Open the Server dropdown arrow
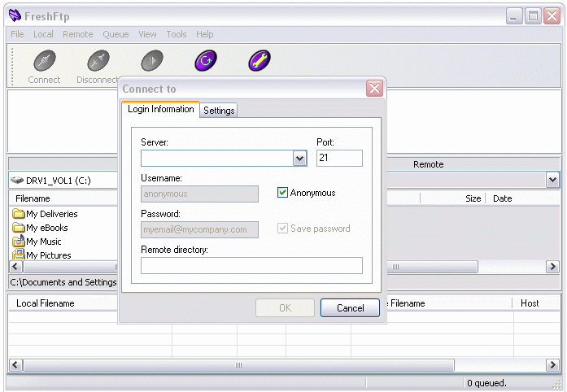 coord(299,159)
